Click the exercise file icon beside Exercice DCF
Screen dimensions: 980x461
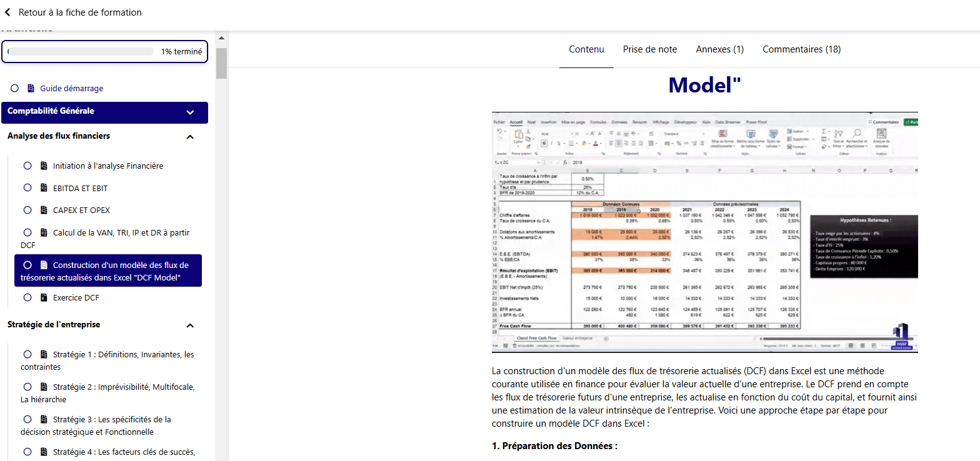(44, 298)
